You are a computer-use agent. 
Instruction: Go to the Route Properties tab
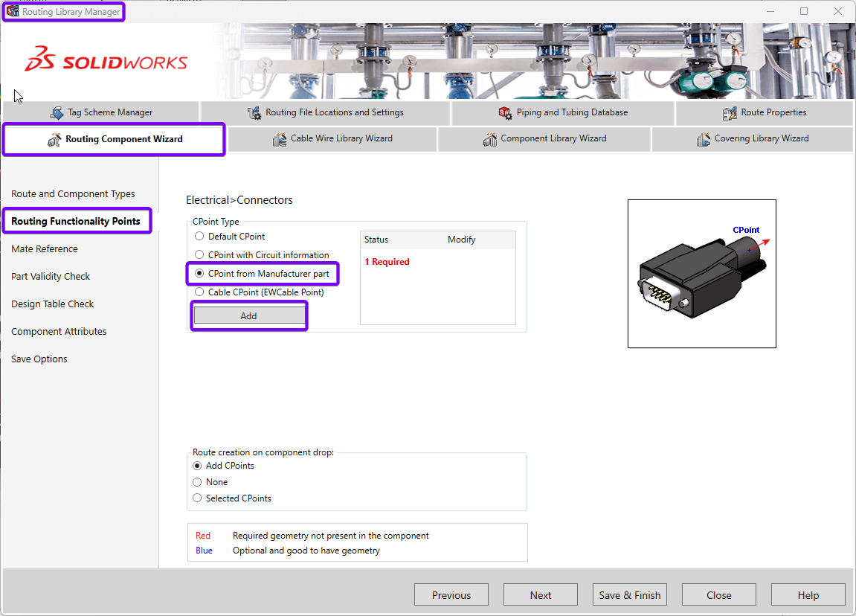click(x=765, y=112)
